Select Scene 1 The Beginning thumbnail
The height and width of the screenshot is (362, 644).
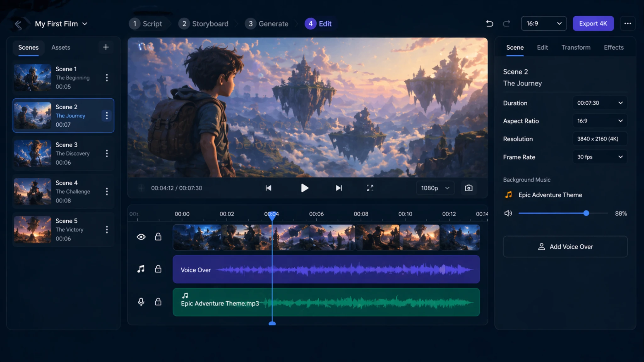click(32, 78)
